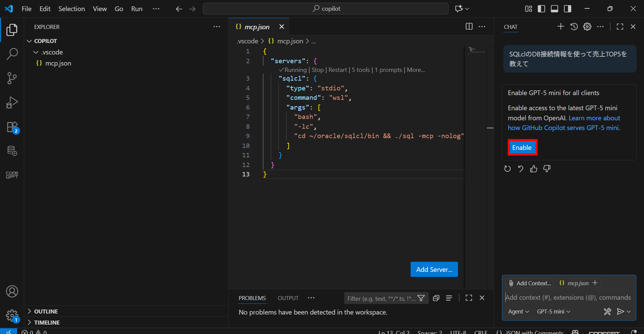The width and height of the screenshot is (644, 334).
Task: Toggle the secondary side bar layout button
Action: pos(567,9)
